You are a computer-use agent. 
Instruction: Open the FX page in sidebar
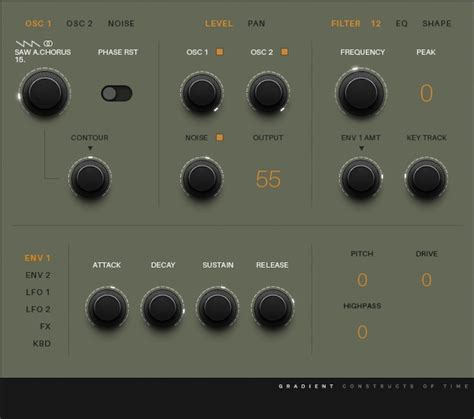[x=45, y=326]
